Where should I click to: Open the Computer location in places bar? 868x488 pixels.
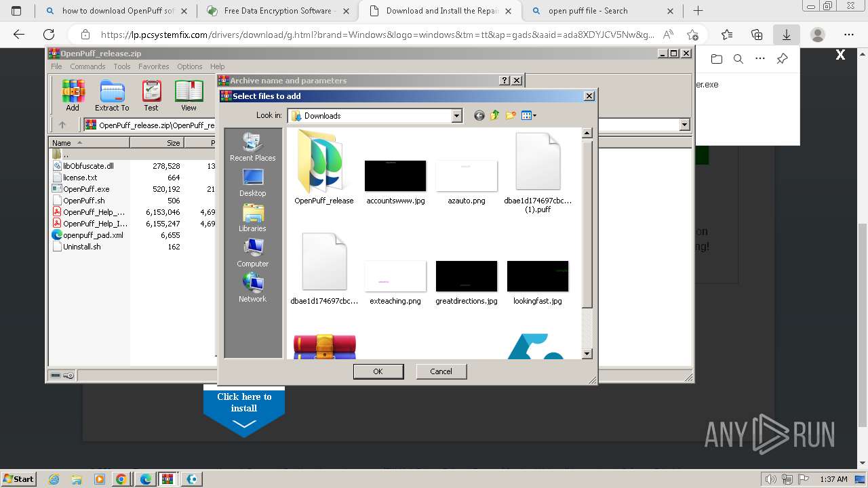(x=252, y=253)
